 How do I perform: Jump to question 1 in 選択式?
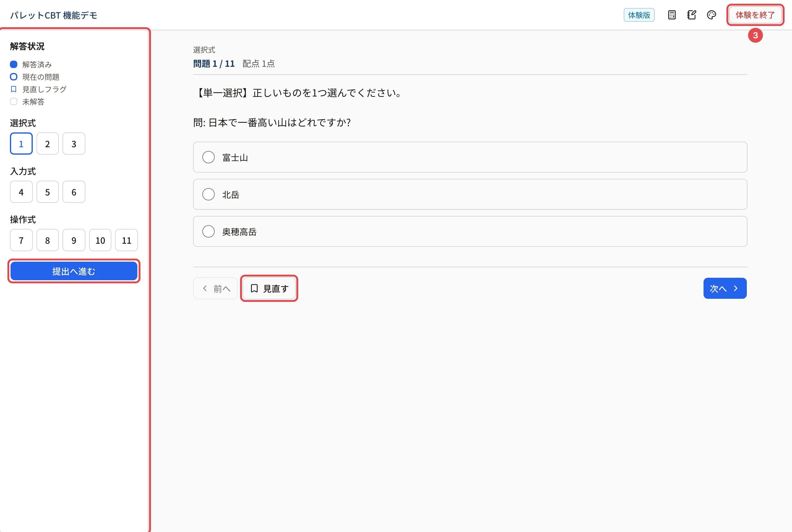(21, 144)
